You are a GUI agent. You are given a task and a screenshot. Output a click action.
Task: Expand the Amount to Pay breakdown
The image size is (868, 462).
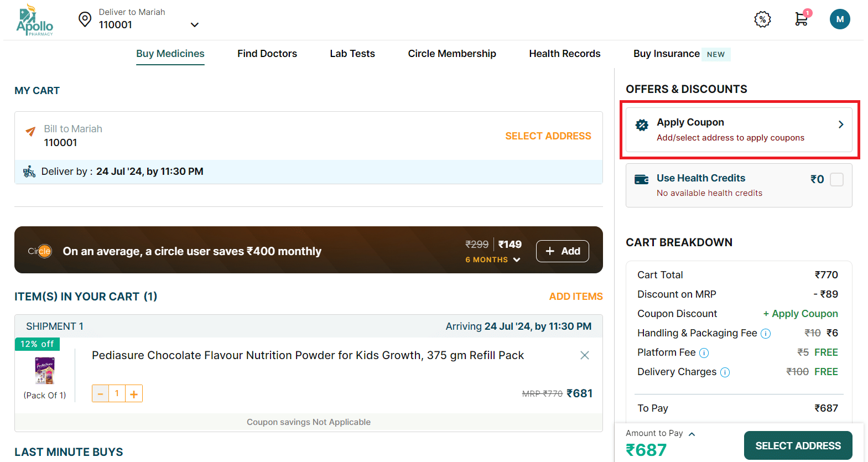[692, 434]
